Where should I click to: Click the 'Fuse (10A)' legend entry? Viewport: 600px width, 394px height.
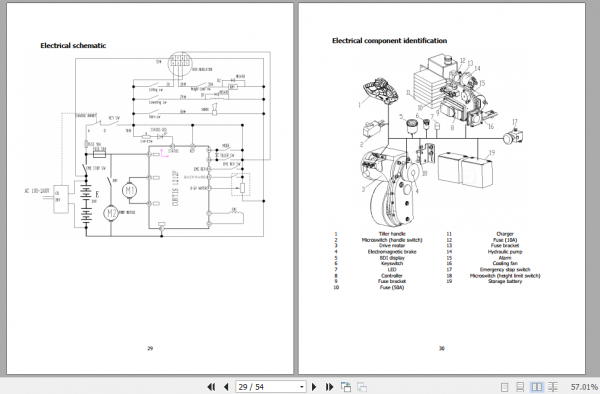pyautogui.click(x=505, y=240)
